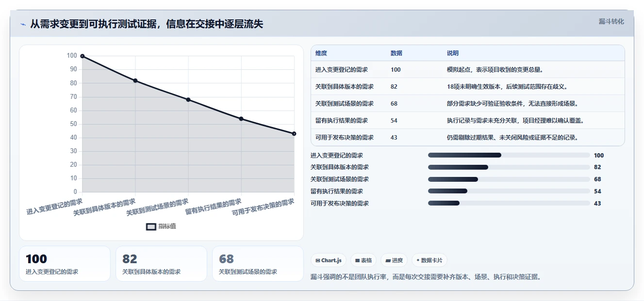Click the 表格 tag
The image size is (644, 301).
point(363,260)
